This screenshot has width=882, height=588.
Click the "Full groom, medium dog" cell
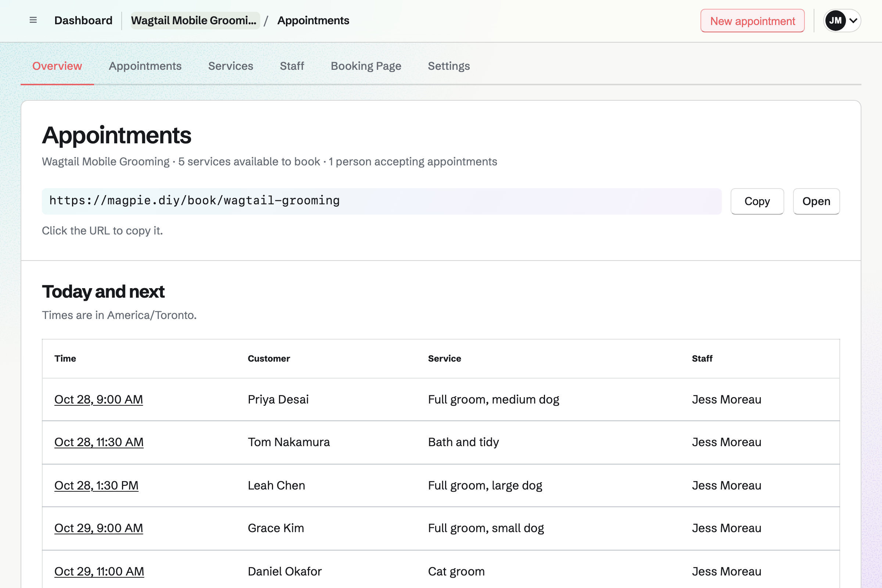(494, 399)
